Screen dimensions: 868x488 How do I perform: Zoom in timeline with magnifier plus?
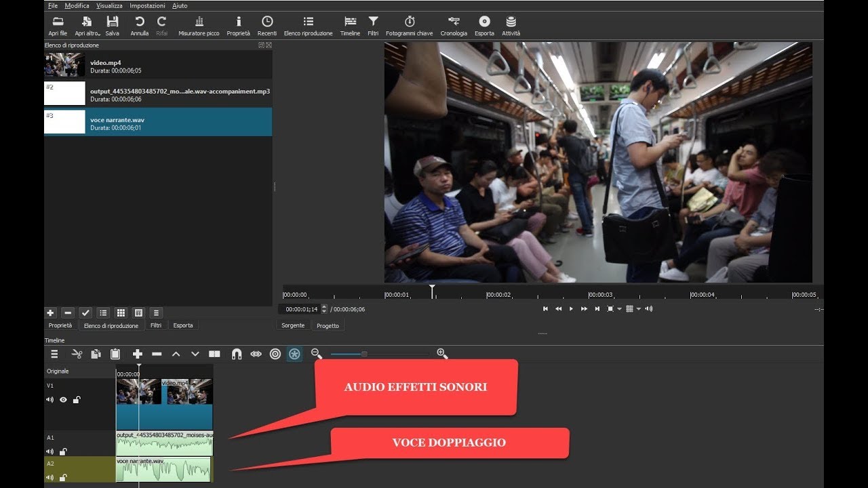coord(442,354)
